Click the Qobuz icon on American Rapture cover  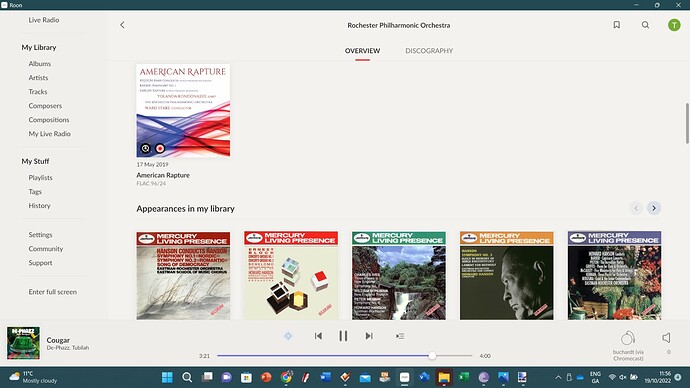145,149
